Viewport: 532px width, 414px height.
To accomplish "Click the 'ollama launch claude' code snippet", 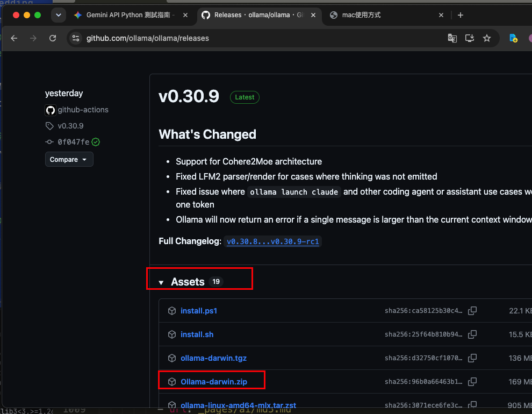I will [x=294, y=192].
